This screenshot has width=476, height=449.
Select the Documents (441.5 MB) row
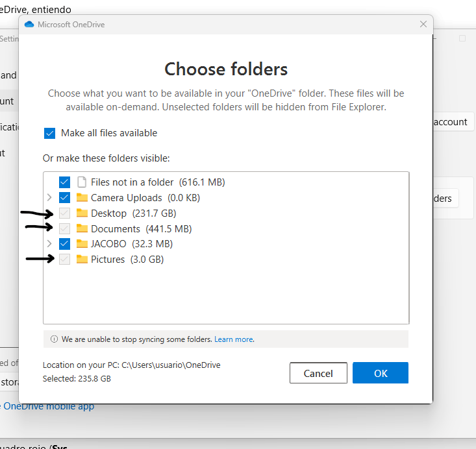point(141,229)
